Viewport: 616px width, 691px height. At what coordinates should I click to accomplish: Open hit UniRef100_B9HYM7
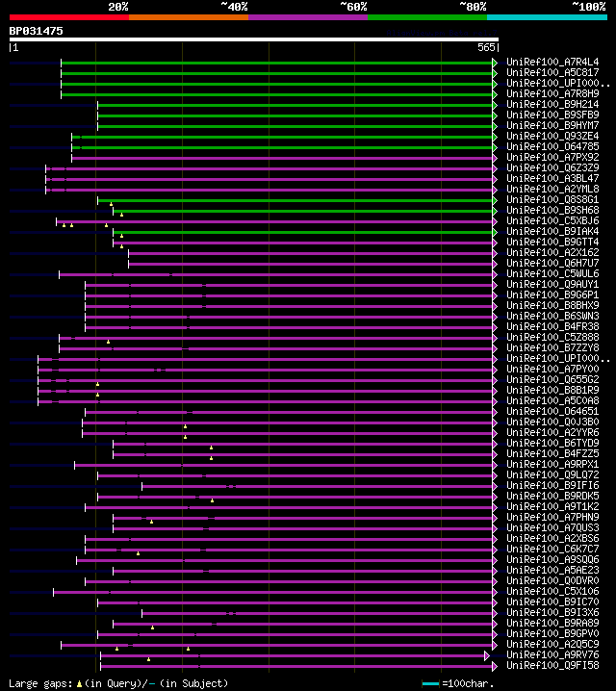coord(552,126)
